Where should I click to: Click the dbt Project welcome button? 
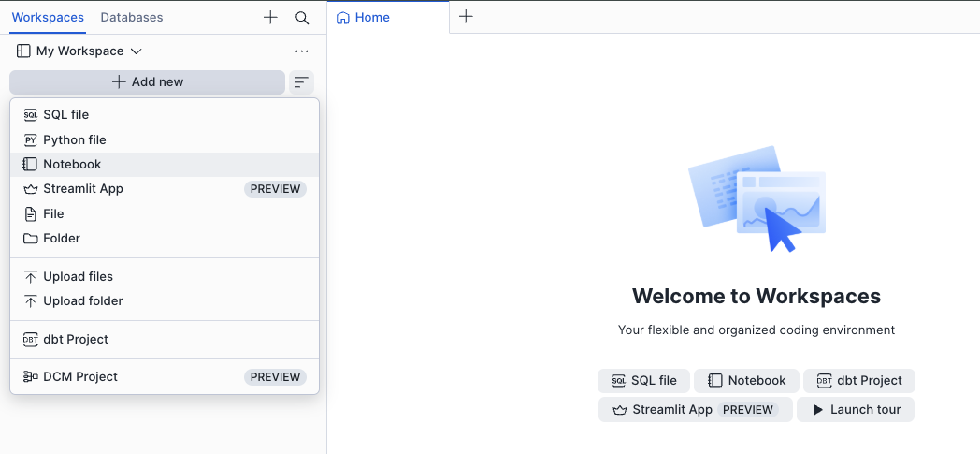859,381
